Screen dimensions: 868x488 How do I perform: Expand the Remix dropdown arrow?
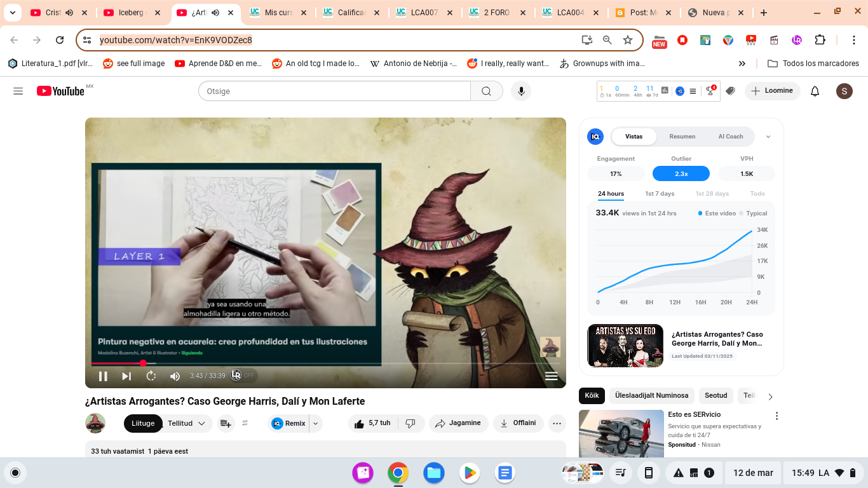pyautogui.click(x=316, y=423)
